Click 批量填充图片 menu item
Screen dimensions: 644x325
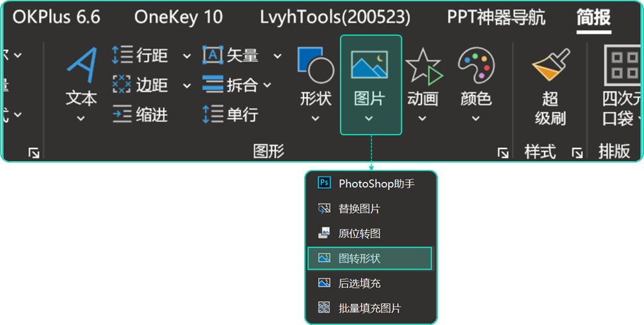click(369, 308)
